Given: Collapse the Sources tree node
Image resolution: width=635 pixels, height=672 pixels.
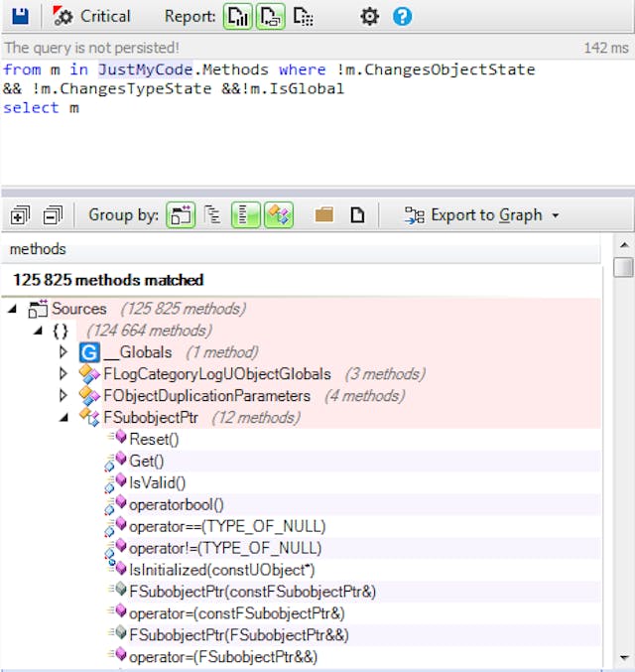Looking at the screenshot, I should point(13,309).
